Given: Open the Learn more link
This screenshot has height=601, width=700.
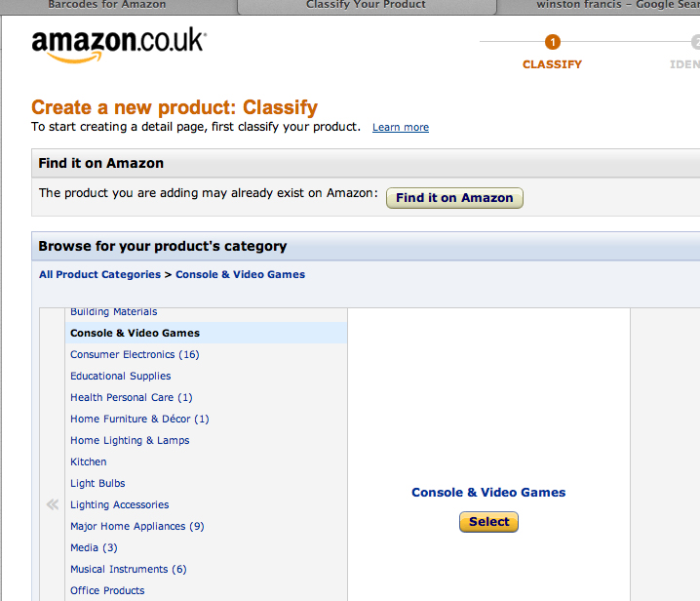Looking at the screenshot, I should [401, 128].
